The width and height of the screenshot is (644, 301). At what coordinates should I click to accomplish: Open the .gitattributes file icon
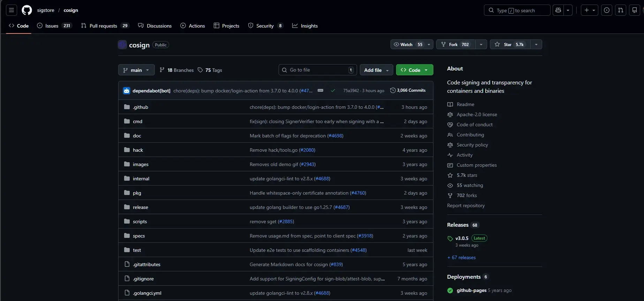[127, 264]
